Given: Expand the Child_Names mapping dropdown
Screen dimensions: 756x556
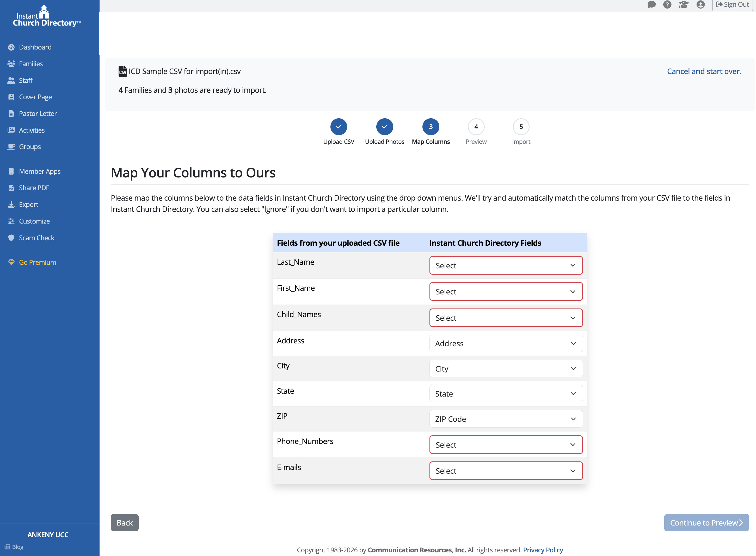Looking at the screenshot, I should click(x=506, y=318).
